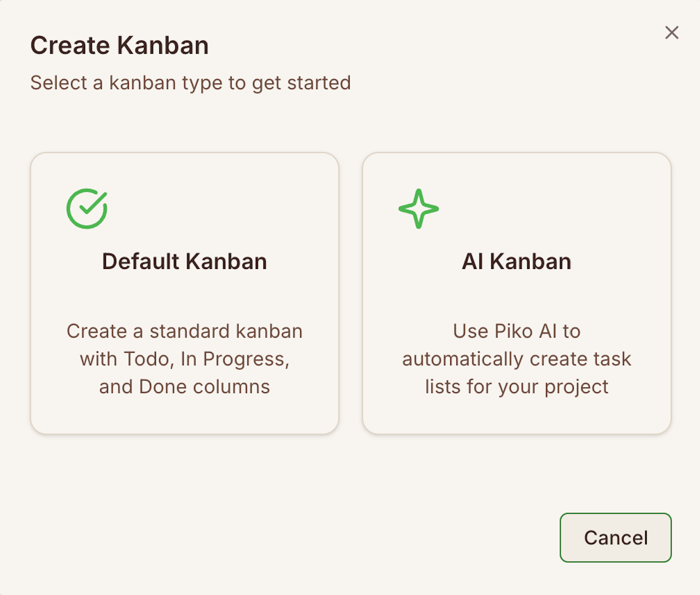Click the AI Kanban card heading
Image resolution: width=700 pixels, height=595 pixels.
click(516, 261)
